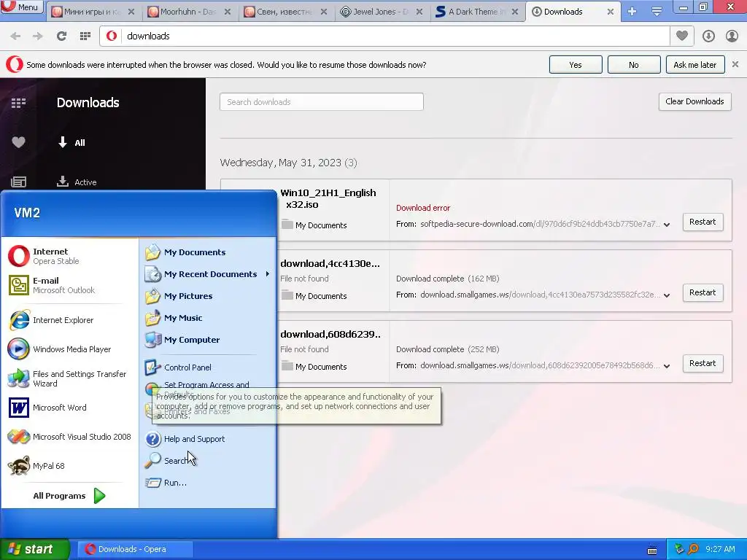Expand the 252 MB download source details
The height and width of the screenshot is (560, 747).
pos(667,366)
